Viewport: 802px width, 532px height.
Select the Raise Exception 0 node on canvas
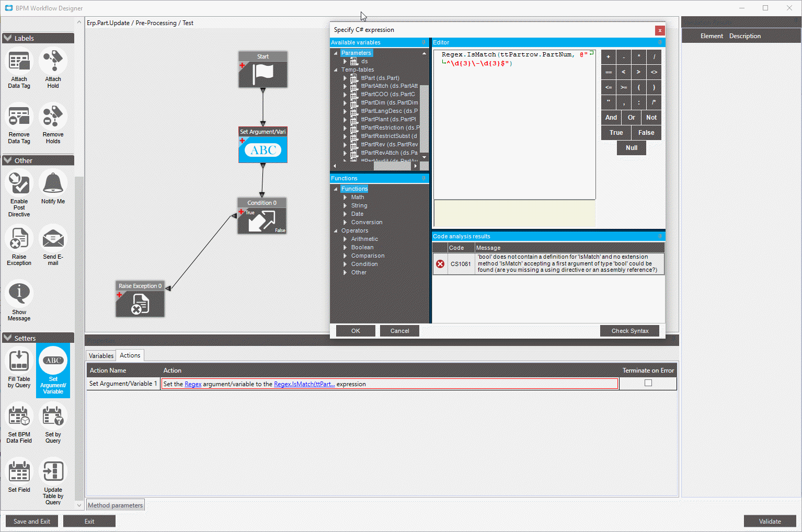pyautogui.click(x=140, y=299)
